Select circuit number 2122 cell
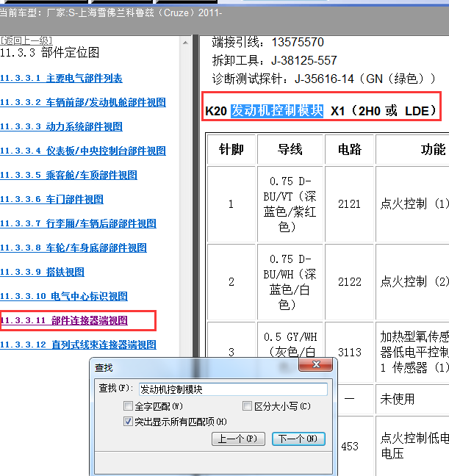This screenshot has height=476, width=449. (x=349, y=282)
